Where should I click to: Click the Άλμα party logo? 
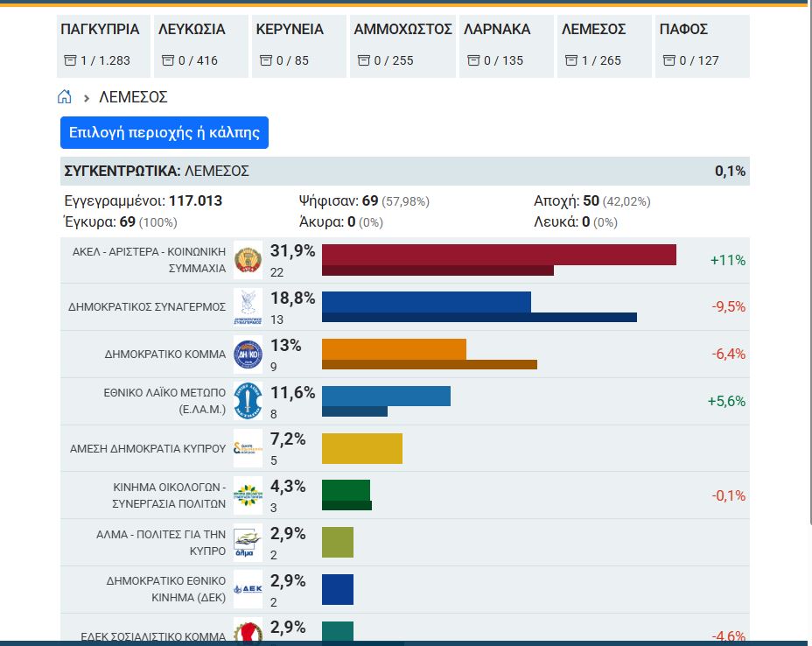[248, 543]
